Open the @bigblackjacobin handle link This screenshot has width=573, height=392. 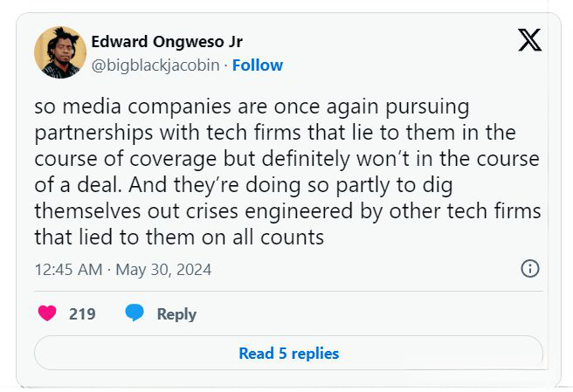(x=155, y=65)
